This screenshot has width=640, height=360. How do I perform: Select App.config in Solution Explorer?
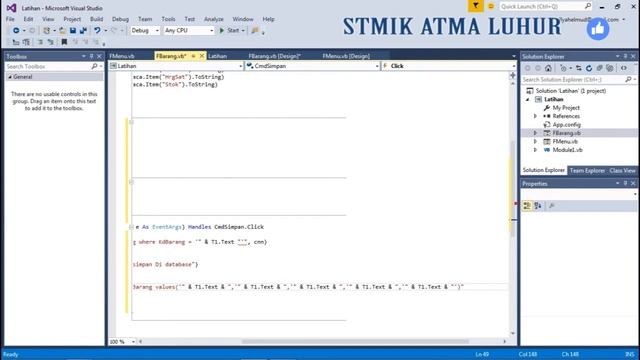click(x=567, y=125)
